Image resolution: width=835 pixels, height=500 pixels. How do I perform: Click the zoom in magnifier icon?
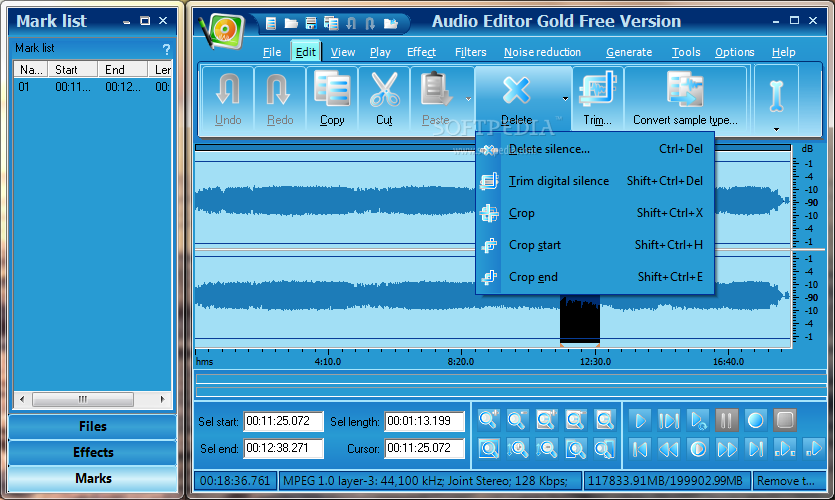tap(489, 420)
